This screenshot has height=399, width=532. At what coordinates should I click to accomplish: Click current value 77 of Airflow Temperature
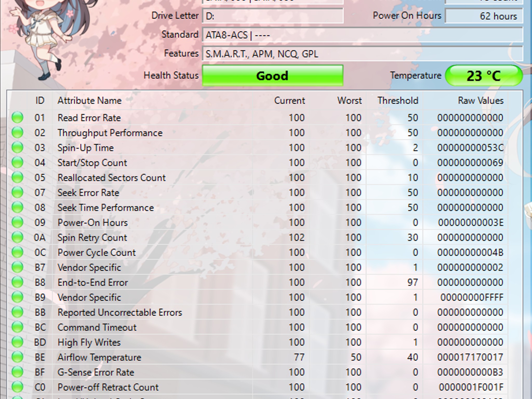(299, 357)
